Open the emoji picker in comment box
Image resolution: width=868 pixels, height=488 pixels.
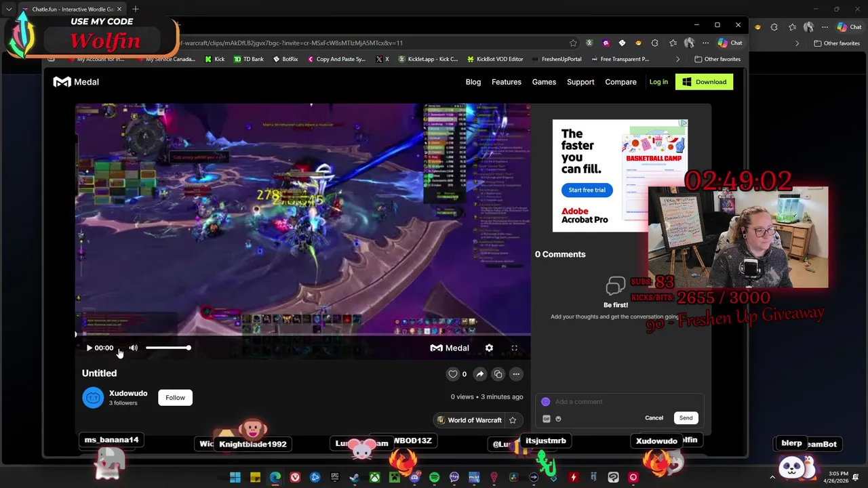558,419
